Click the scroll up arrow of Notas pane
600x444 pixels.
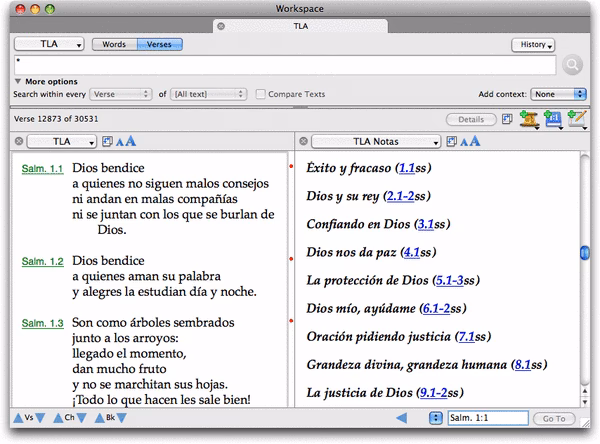tap(585, 391)
